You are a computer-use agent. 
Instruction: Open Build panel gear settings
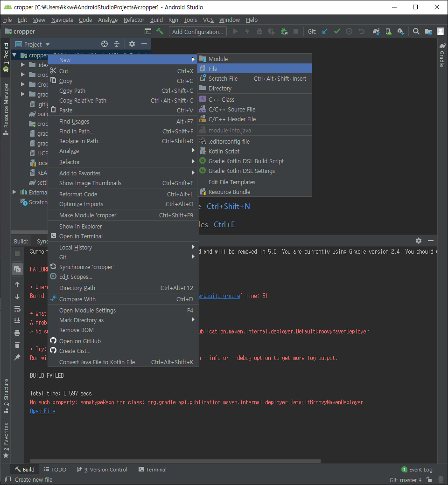419,241
